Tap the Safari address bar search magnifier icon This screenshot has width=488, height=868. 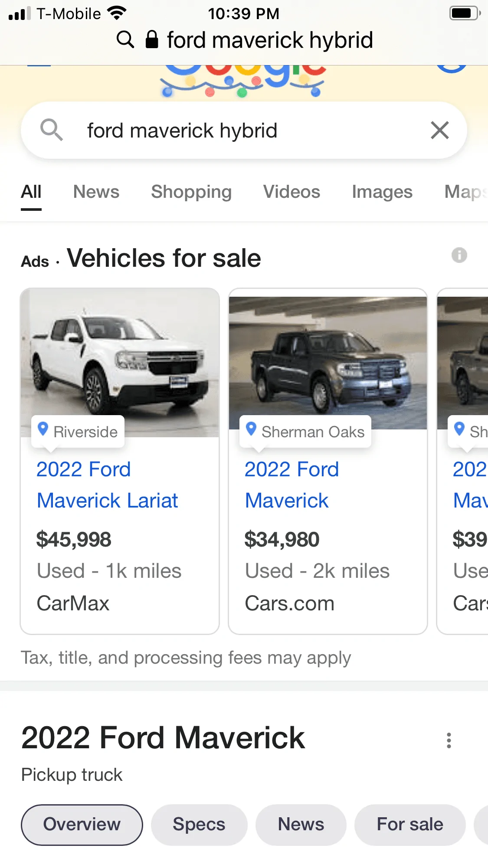point(125,39)
